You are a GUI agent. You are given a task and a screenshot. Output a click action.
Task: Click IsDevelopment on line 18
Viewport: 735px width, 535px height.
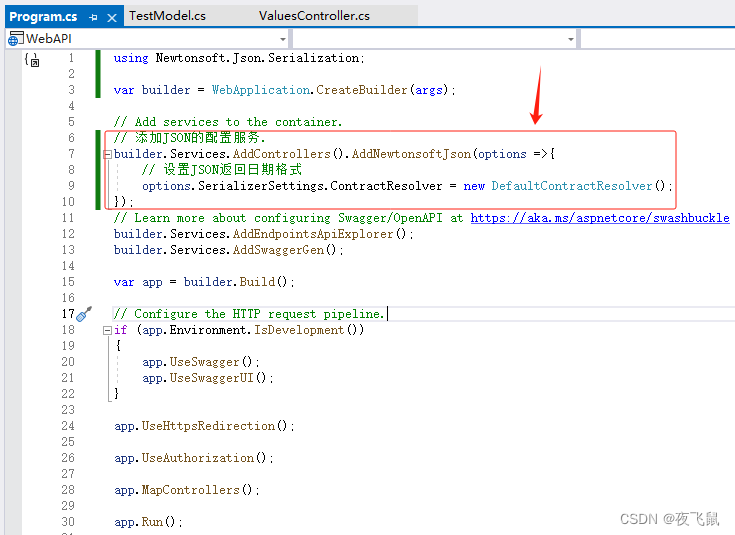[x=299, y=330]
